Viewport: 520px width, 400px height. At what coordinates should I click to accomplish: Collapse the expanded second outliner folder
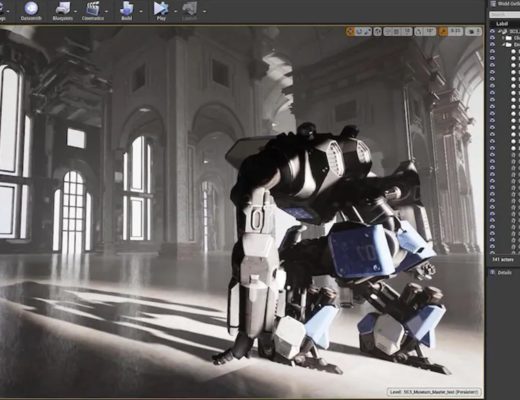(503, 45)
